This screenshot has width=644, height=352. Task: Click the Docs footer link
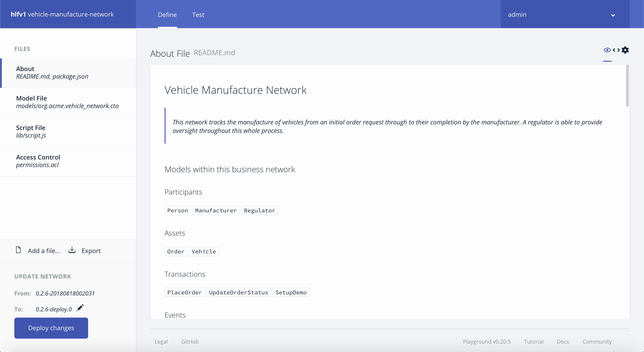point(563,341)
